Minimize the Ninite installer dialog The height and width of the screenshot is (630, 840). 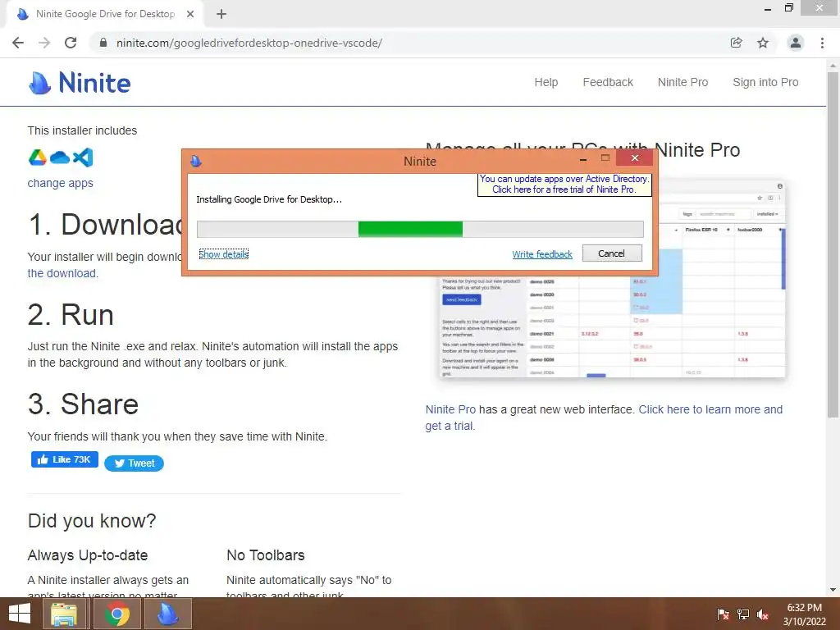click(583, 159)
